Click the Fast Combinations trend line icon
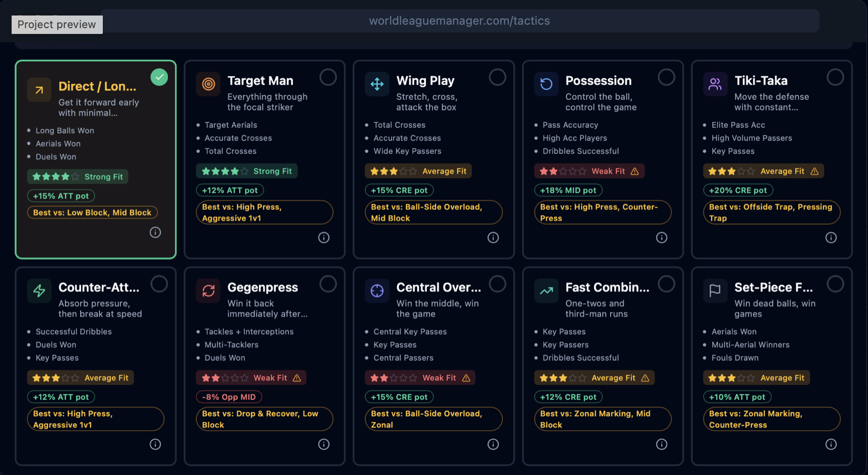Image resolution: width=868 pixels, height=475 pixels. coord(546,291)
